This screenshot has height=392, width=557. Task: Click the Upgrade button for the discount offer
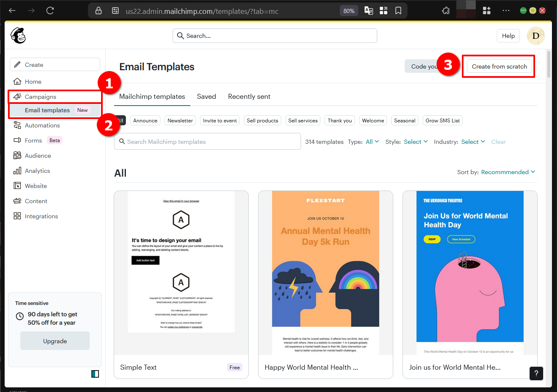tap(55, 341)
